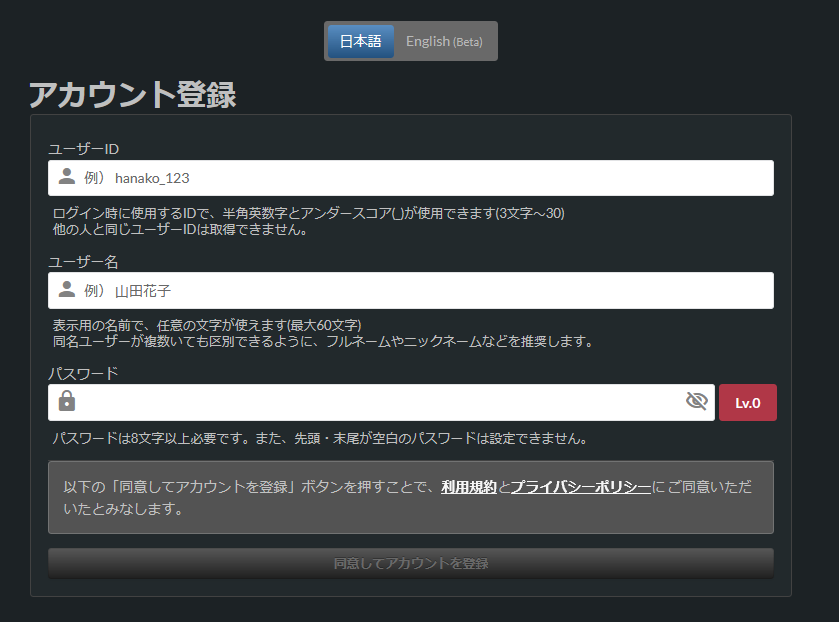Click the person icon in ユーザーID field
Screen dimensions: 839x622
(67, 176)
